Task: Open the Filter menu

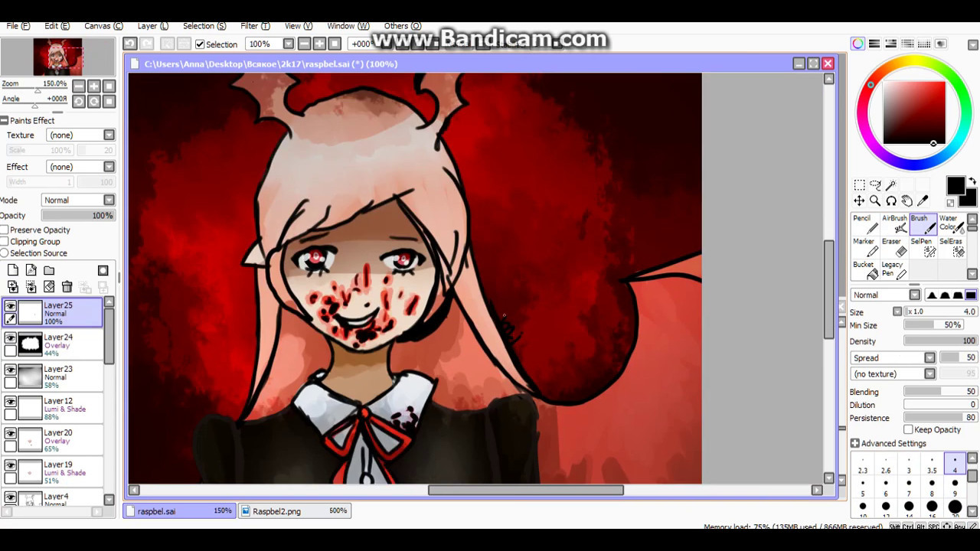Action: click(x=255, y=26)
